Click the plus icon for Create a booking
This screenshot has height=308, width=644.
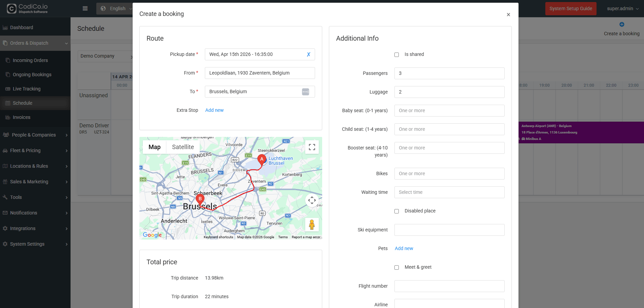[x=621, y=24]
